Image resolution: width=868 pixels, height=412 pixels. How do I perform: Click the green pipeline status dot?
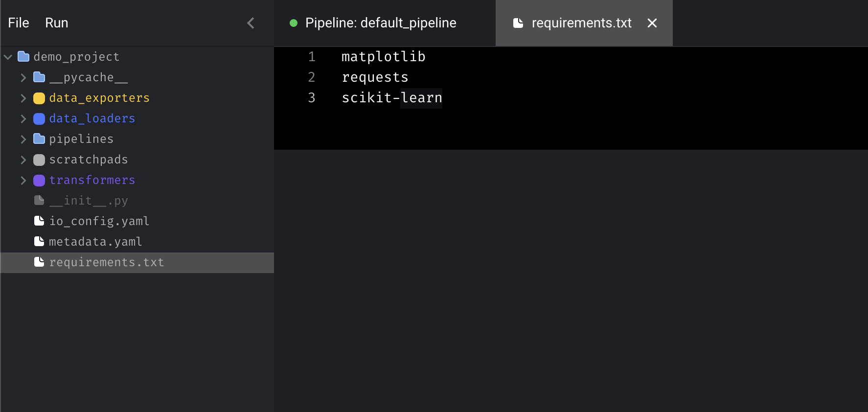tap(294, 23)
